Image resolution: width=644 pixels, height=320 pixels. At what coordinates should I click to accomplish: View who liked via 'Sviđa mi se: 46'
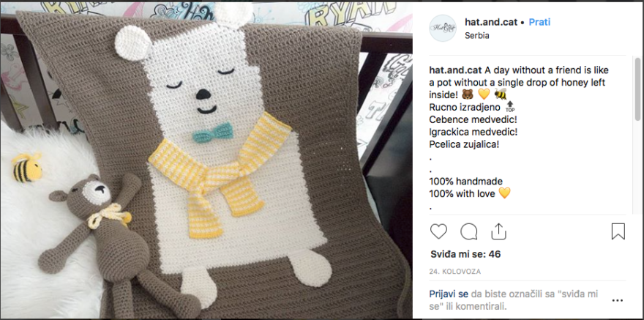[x=465, y=254]
